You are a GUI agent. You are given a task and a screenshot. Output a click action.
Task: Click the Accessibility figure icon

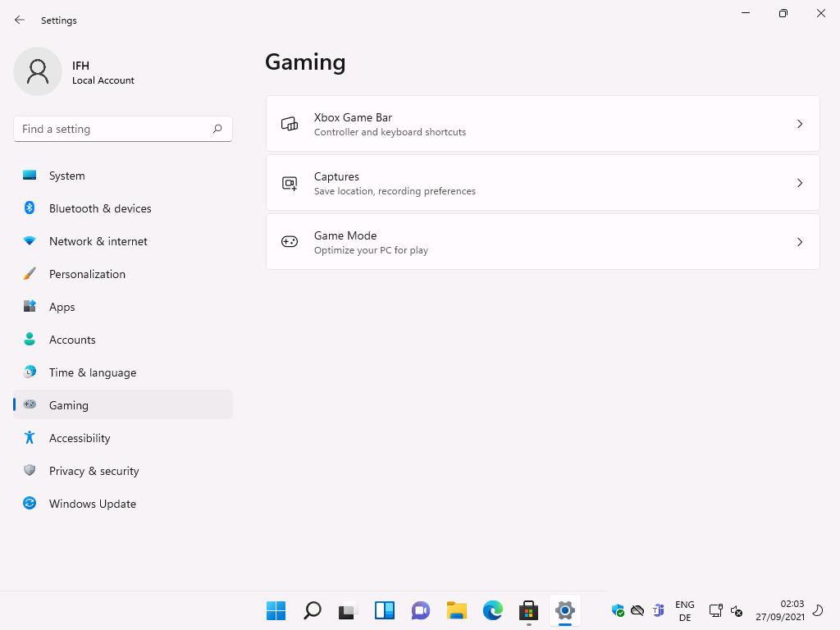pos(30,438)
